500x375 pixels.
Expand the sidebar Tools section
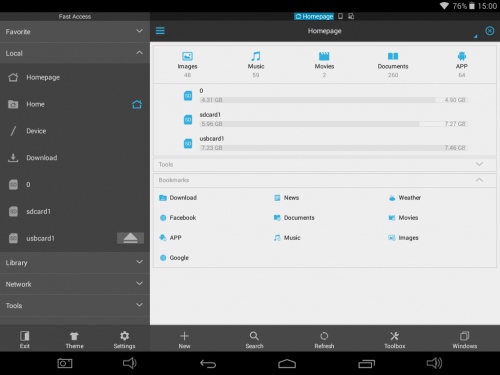[x=75, y=305]
